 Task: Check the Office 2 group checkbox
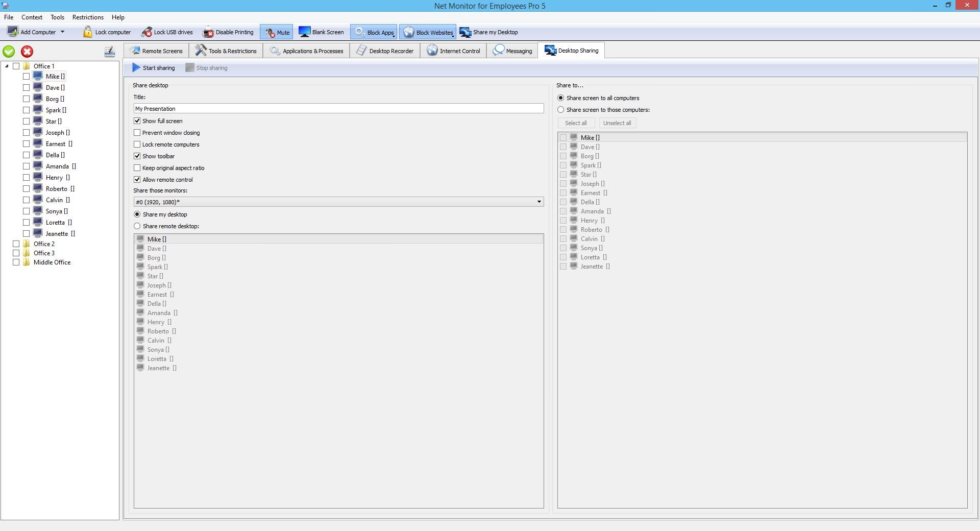(x=16, y=244)
